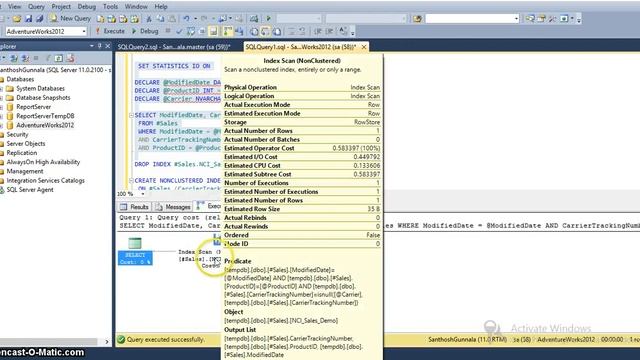Open the Query menu
640x360 pixels.
tap(36, 7)
